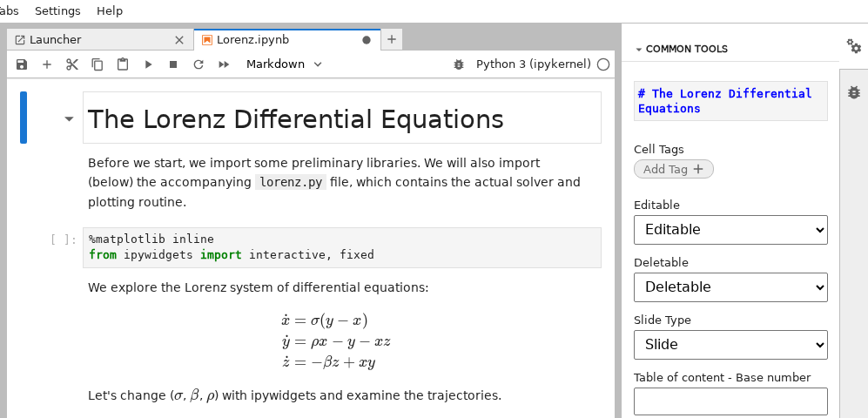Save the notebook with the floppy disk icon
This screenshot has height=418, width=868.
click(x=22, y=64)
